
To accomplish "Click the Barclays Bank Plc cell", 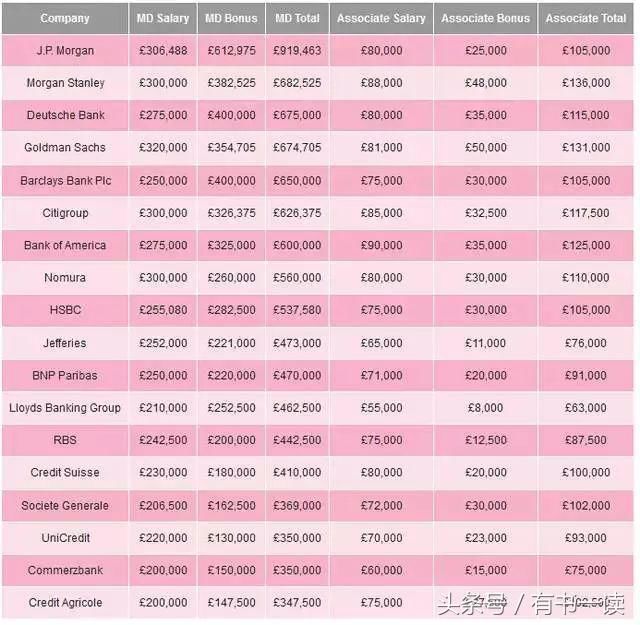I will [x=65, y=181].
